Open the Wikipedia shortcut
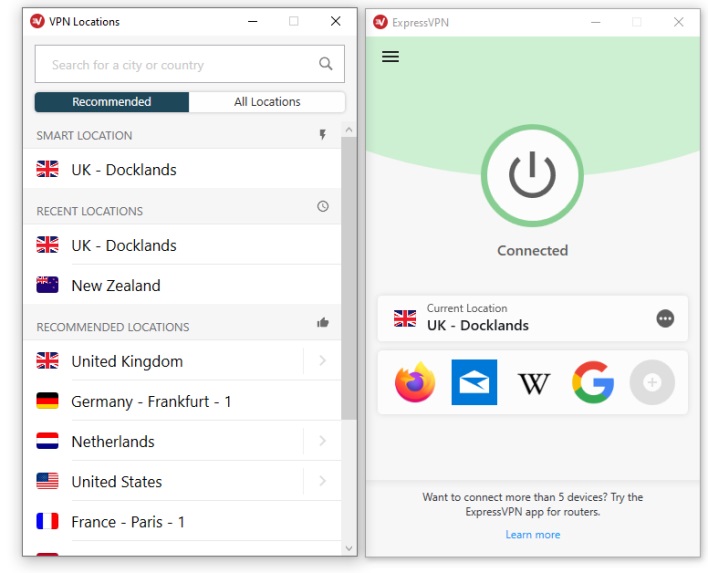 tap(533, 382)
